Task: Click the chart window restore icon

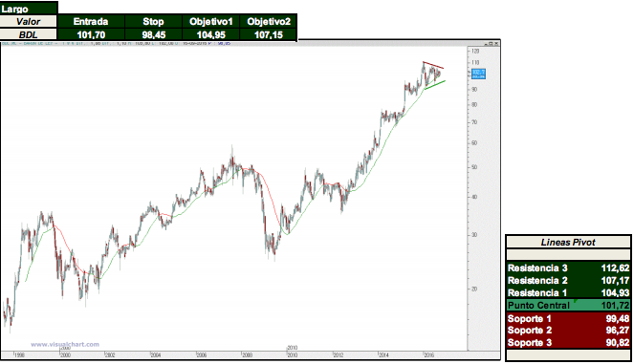Action: pos(491,43)
